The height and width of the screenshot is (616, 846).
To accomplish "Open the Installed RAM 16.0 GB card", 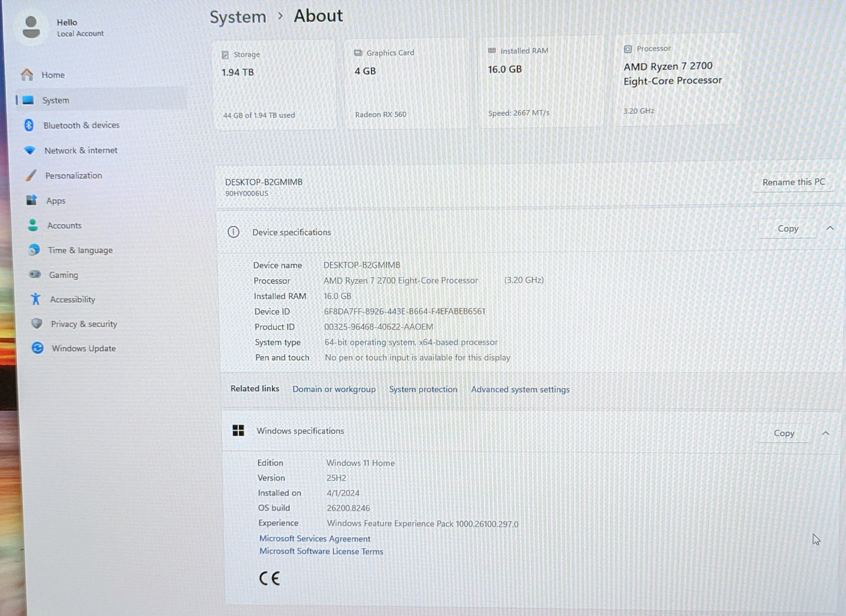I will point(540,81).
